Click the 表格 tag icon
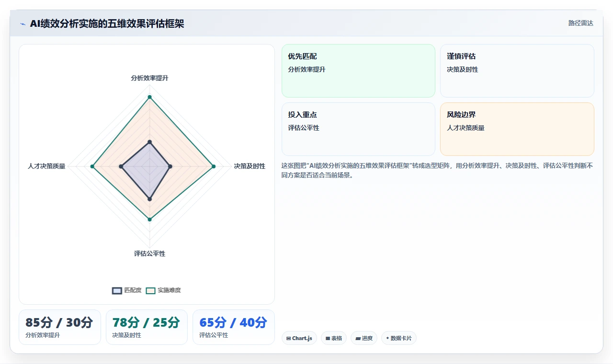This screenshot has width=613, height=364. coord(328,338)
